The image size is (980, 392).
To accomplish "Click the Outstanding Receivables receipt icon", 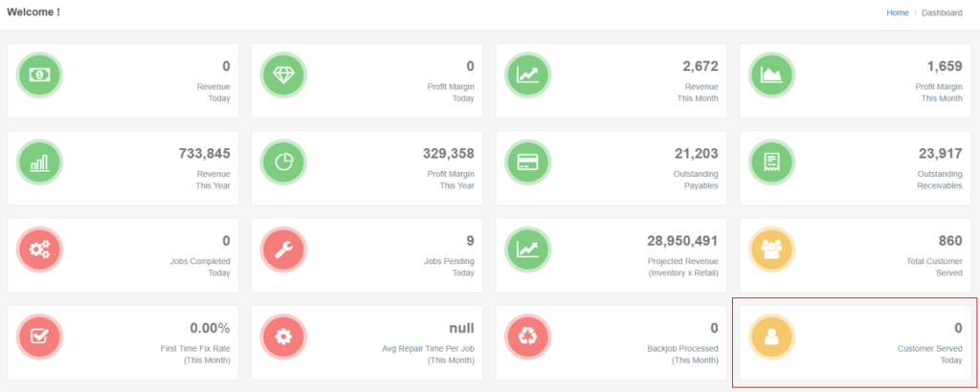I will [771, 163].
